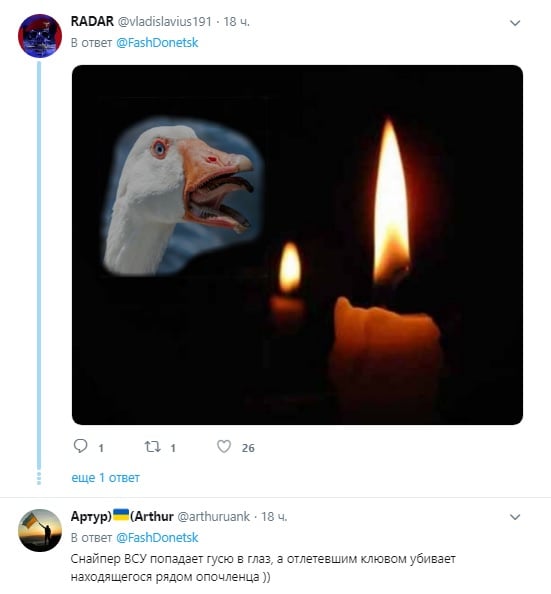Open RADAR's skull profile avatar

point(40,36)
